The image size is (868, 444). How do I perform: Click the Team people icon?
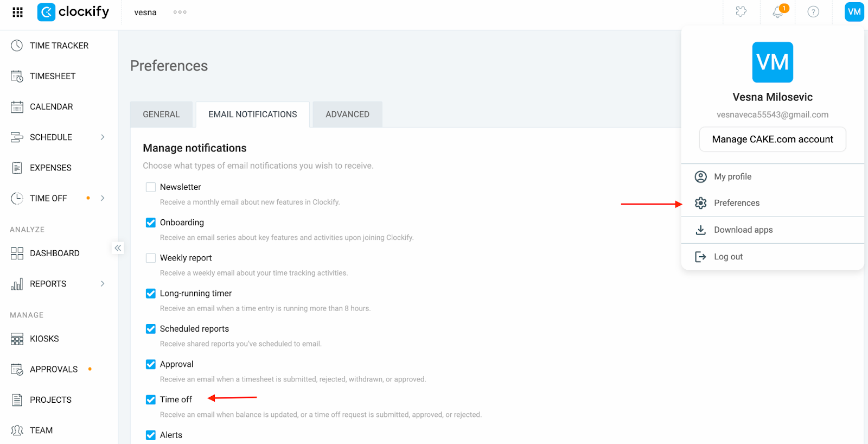click(17, 430)
